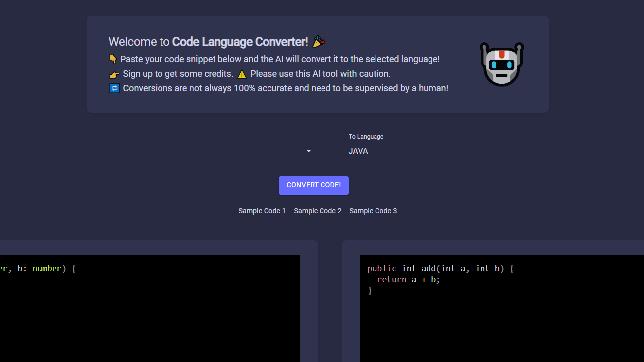Load Sample Code 3

pos(373,210)
